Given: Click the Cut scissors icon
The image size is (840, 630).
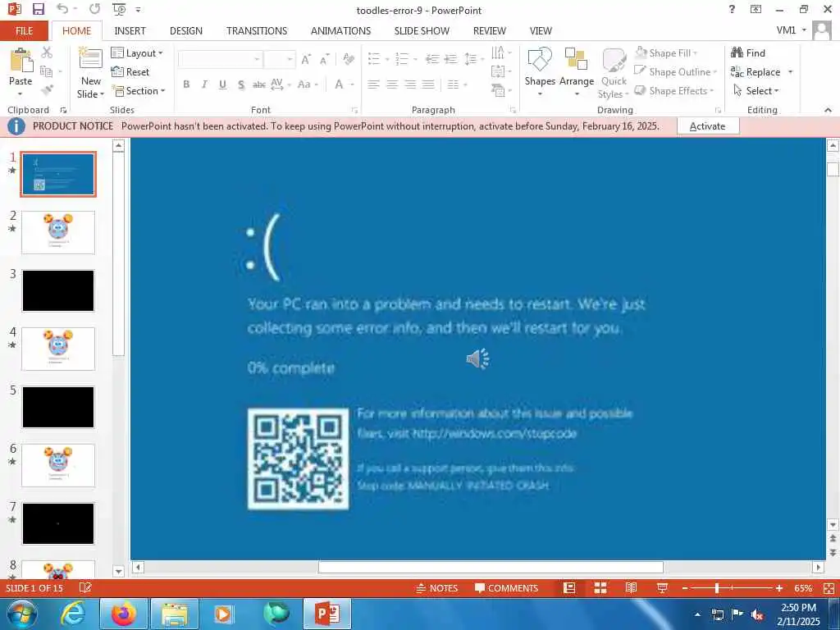Looking at the screenshot, I should pos(47,52).
